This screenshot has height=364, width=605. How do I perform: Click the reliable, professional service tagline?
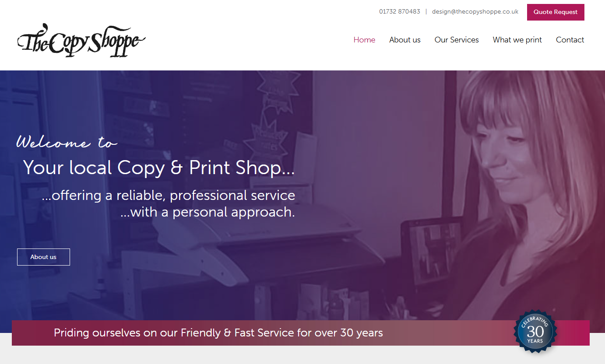point(169,195)
